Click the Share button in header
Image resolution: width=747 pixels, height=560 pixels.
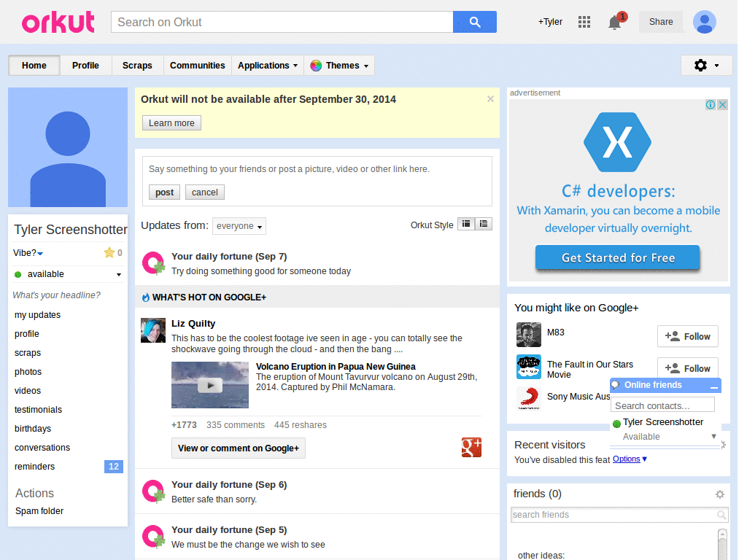click(x=661, y=22)
